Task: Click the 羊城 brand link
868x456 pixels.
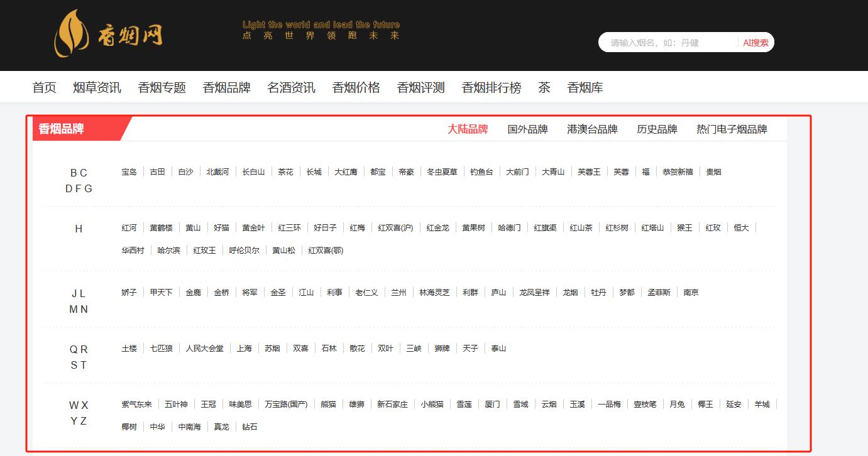Action: coord(762,404)
